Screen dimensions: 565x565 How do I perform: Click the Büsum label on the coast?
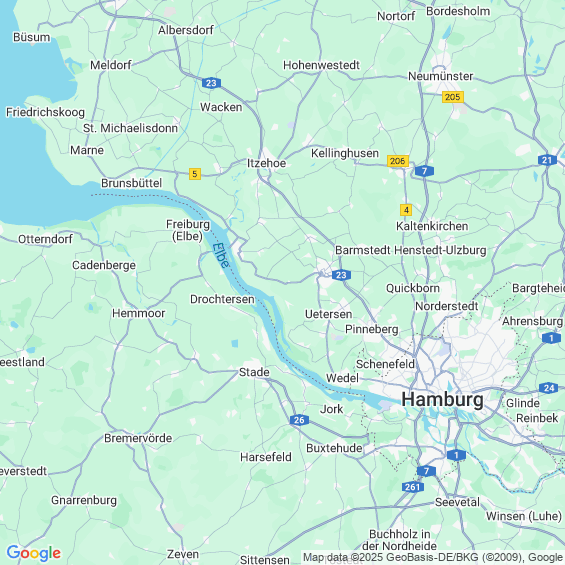tap(31, 37)
